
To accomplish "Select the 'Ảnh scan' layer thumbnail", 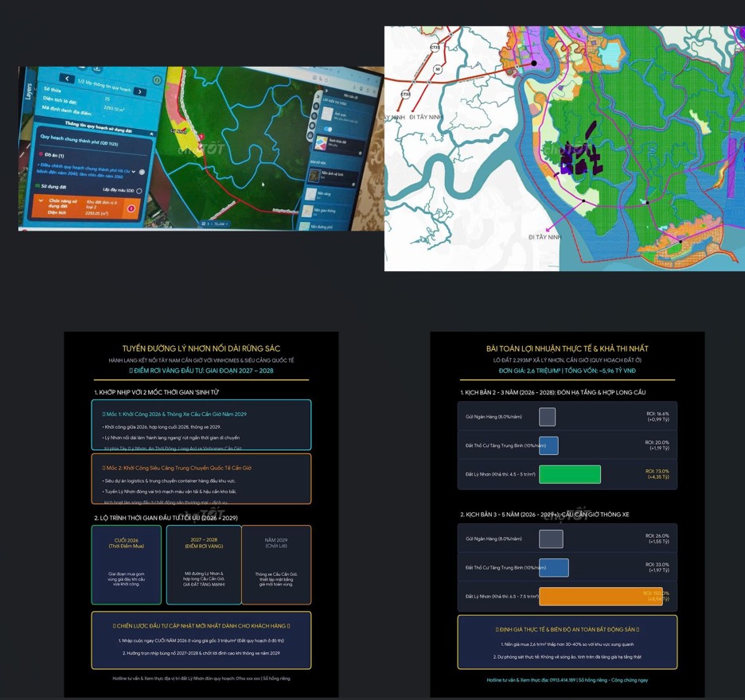I will [327, 114].
